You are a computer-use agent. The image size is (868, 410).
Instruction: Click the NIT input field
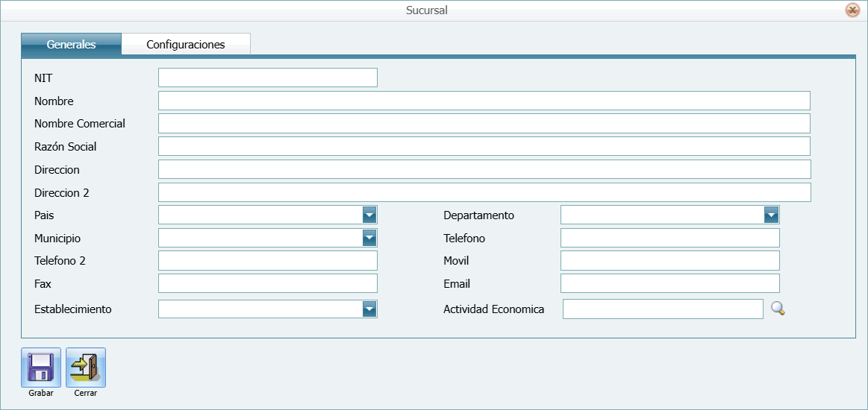pyautogui.click(x=267, y=78)
